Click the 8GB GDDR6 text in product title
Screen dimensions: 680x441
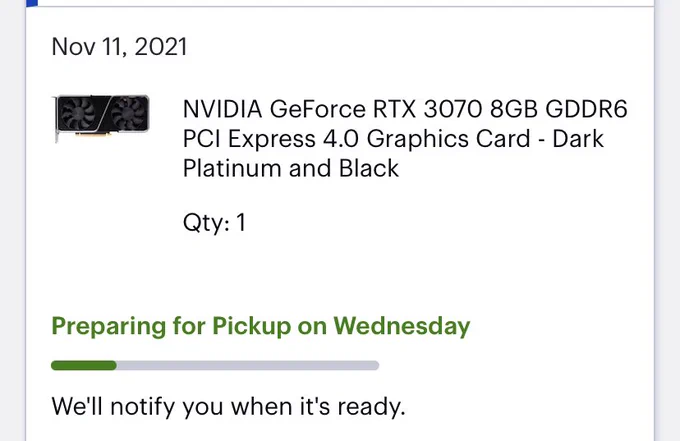[559, 109]
